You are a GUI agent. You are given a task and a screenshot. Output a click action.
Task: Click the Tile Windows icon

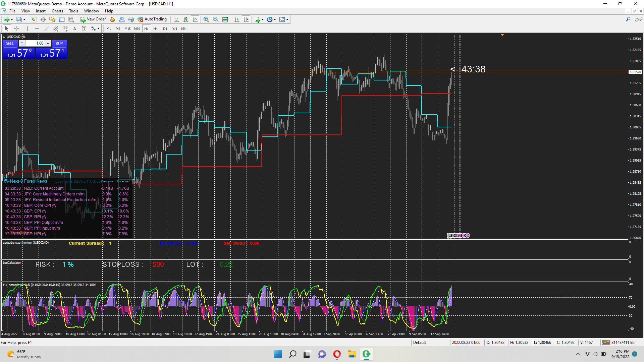225,19
